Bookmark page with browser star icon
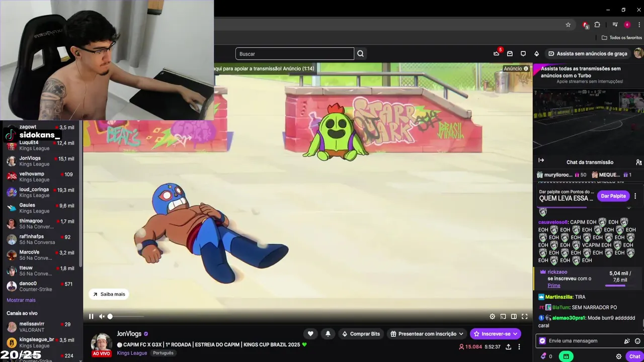This screenshot has width=644, height=362. [568, 25]
